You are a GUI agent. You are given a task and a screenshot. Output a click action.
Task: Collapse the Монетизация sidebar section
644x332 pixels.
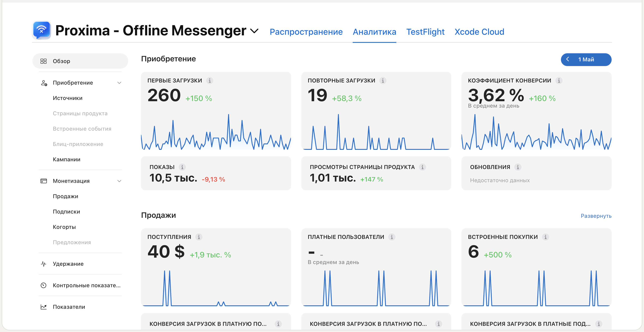[x=119, y=181]
